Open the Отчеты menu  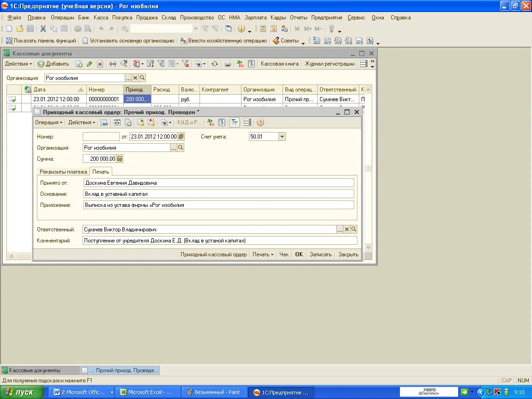(x=299, y=18)
